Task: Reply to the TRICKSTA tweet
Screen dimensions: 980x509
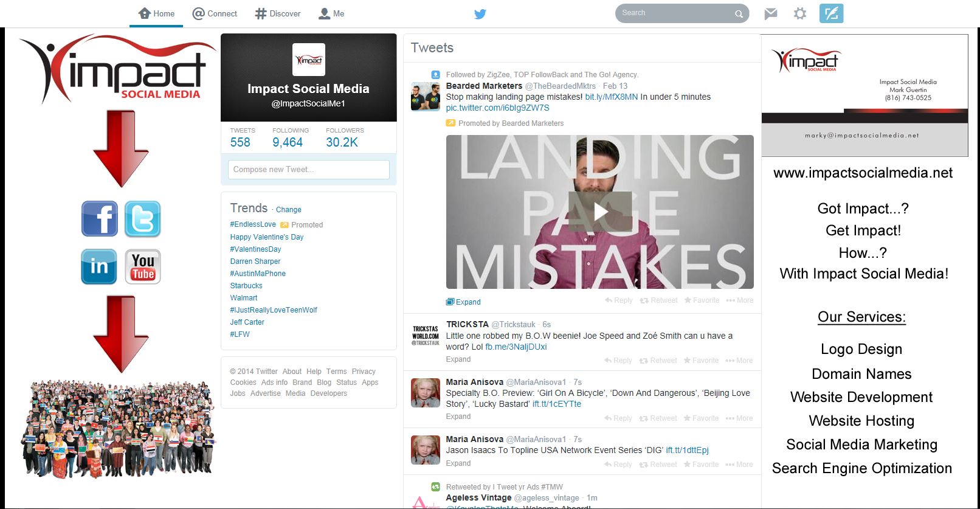Action: [x=618, y=361]
